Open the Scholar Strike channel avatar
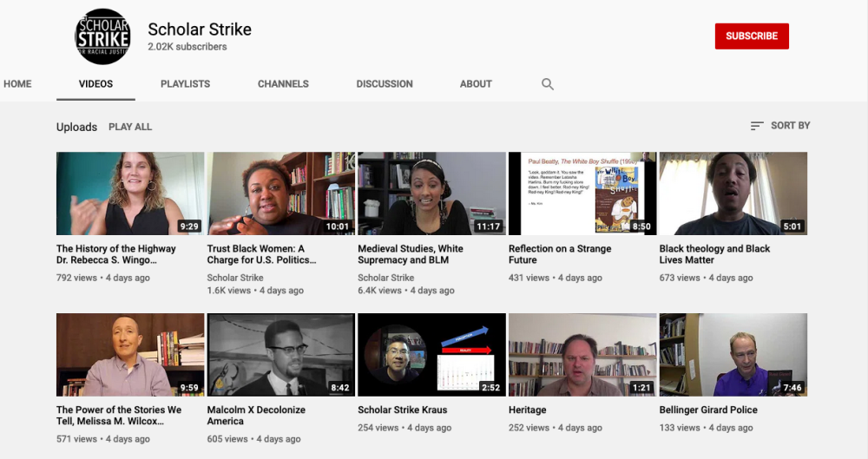 (x=102, y=36)
